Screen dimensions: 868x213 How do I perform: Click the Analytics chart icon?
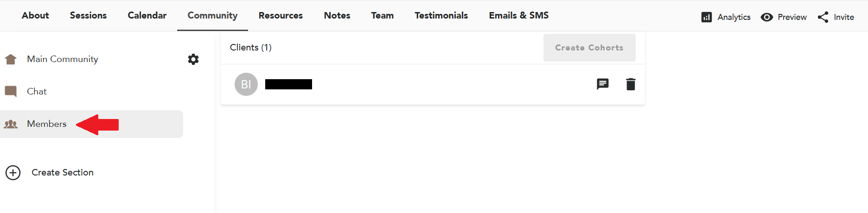[x=706, y=17]
